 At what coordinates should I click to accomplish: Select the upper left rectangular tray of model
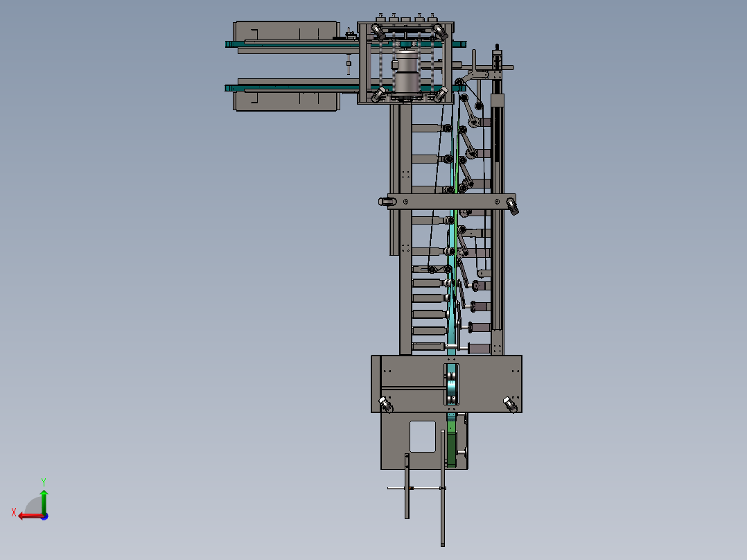pyautogui.click(x=286, y=31)
